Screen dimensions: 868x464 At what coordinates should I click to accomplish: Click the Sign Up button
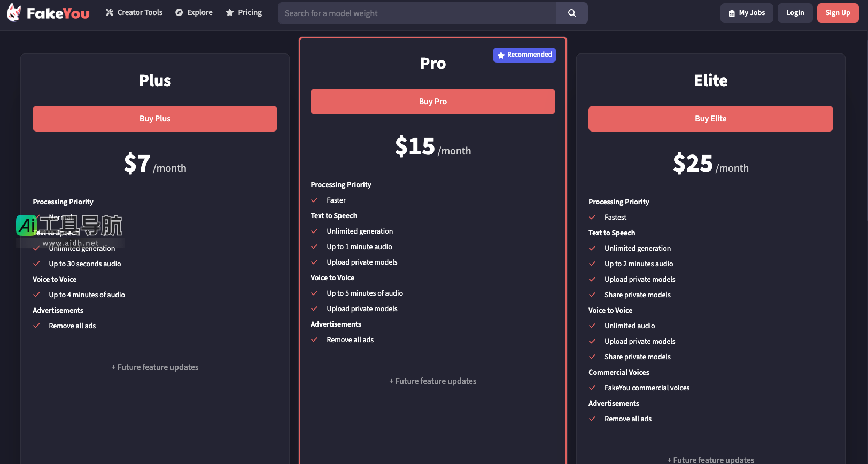tap(838, 13)
